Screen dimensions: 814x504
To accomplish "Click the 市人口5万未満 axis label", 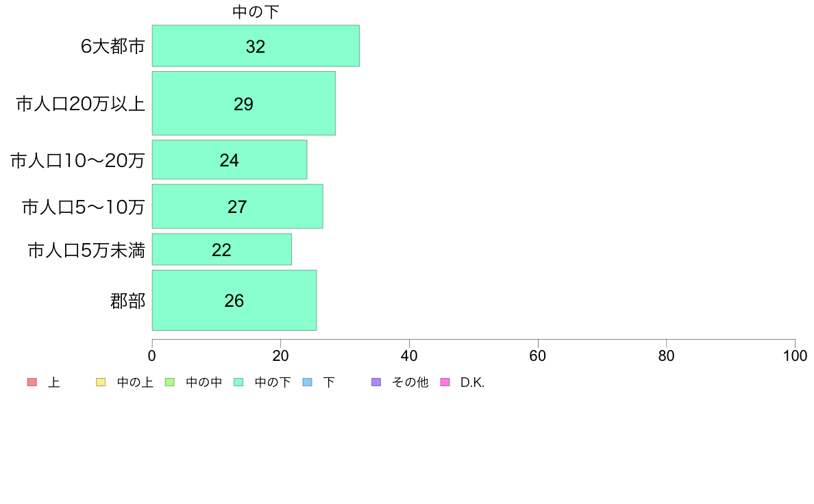I will pos(86,250).
